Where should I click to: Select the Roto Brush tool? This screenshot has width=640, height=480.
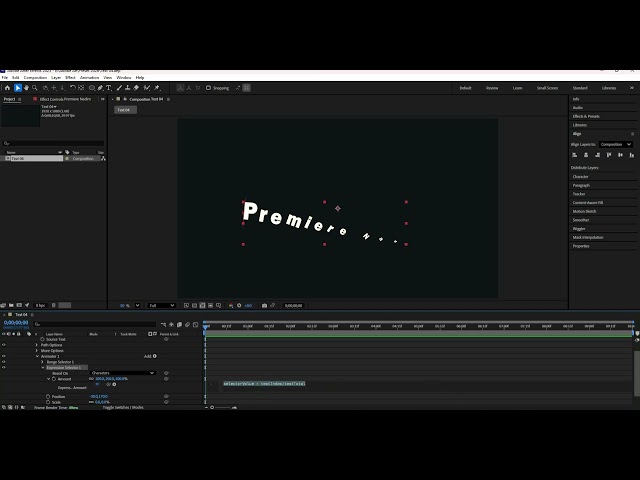click(147, 88)
